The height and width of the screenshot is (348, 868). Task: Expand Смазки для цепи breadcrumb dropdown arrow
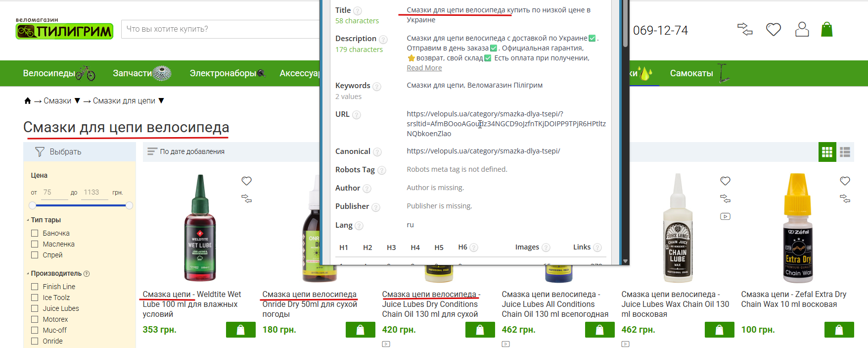tap(161, 101)
